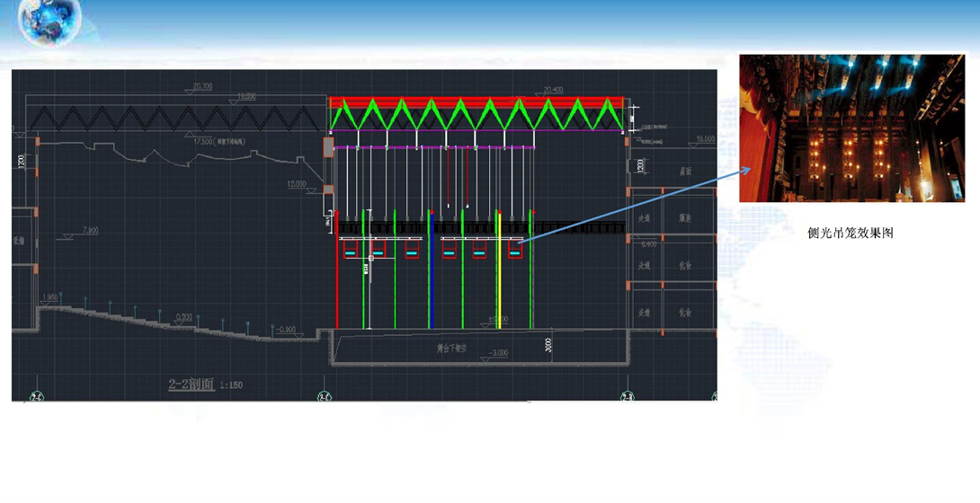
Task: Click the globe logo in the top-left corner
Action: (x=49, y=22)
